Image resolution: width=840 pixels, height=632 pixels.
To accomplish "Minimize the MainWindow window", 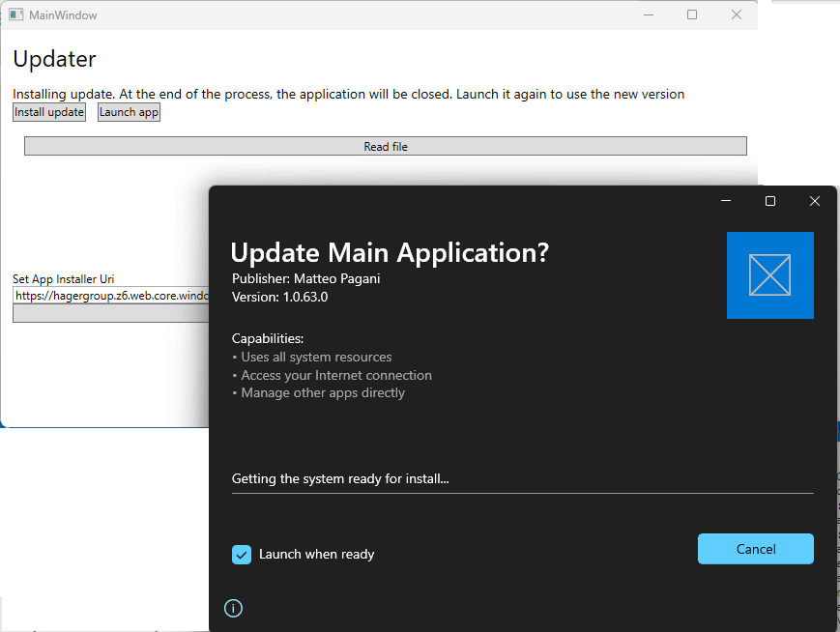I will point(649,15).
